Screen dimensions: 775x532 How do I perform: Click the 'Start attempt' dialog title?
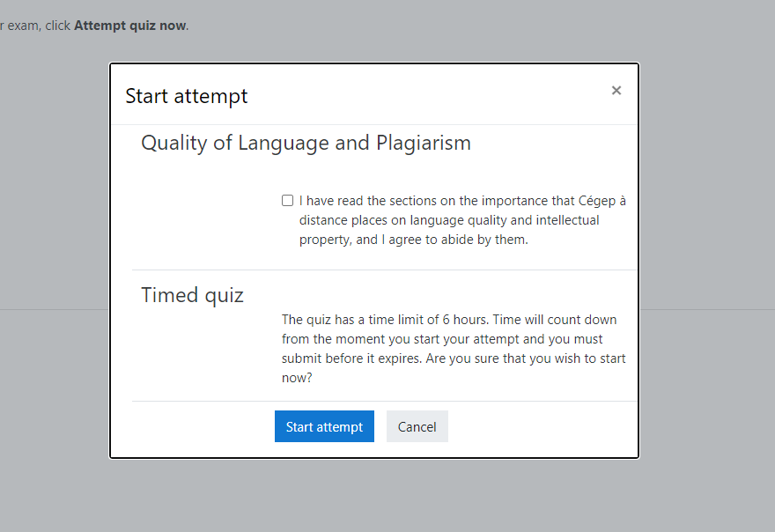coord(187,96)
